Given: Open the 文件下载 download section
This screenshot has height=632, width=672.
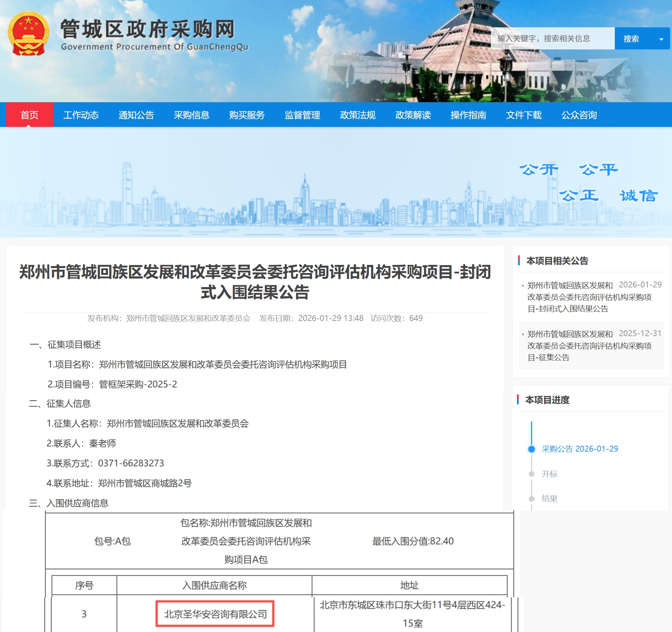Looking at the screenshot, I should coord(523,115).
